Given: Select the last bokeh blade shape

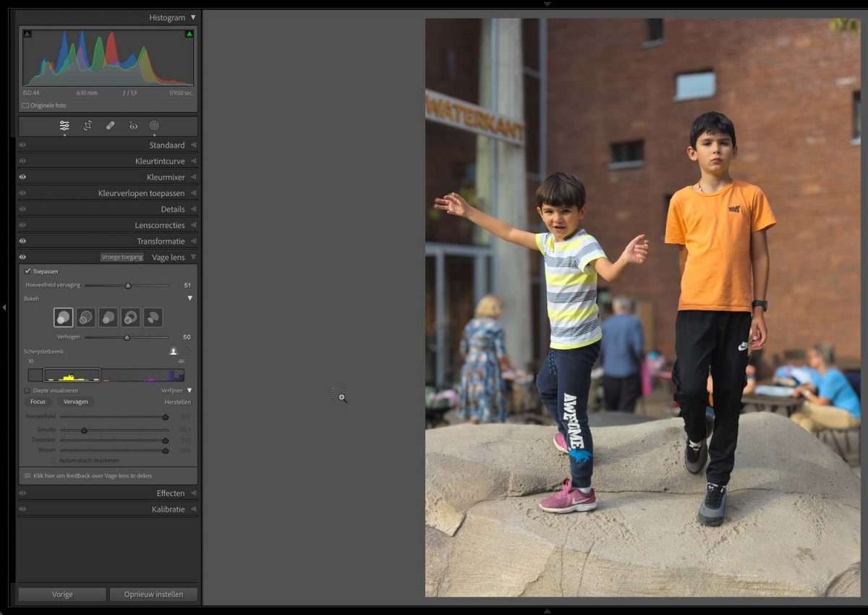Looking at the screenshot, I should pos(153,317).
